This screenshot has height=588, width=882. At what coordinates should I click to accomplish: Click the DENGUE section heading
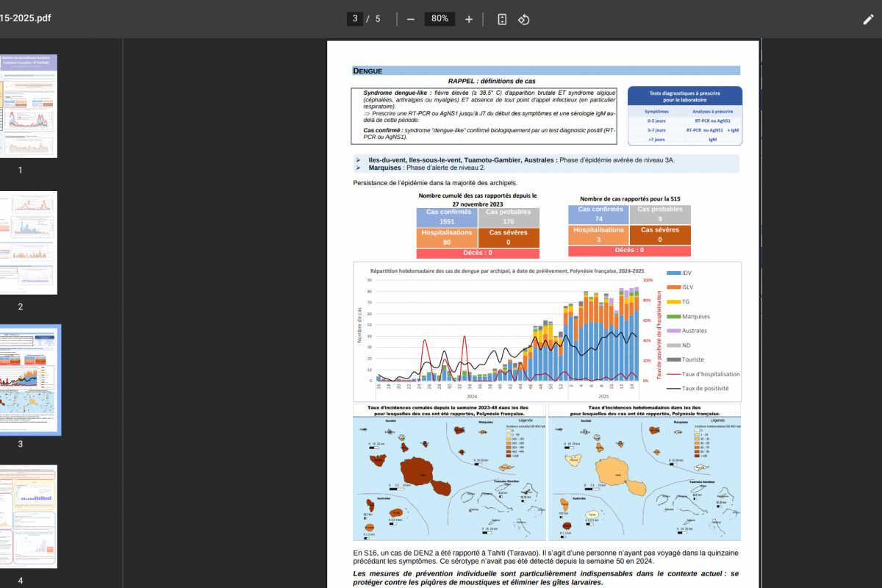[367, 71]
